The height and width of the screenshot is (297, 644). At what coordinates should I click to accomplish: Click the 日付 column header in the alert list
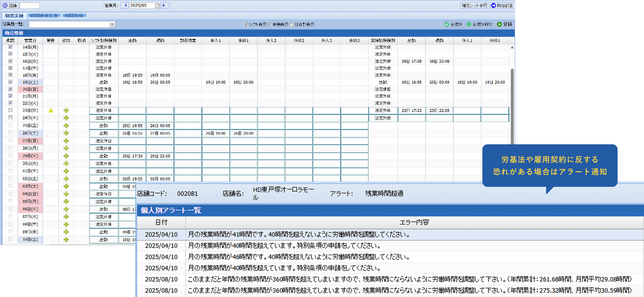[161, 222]
